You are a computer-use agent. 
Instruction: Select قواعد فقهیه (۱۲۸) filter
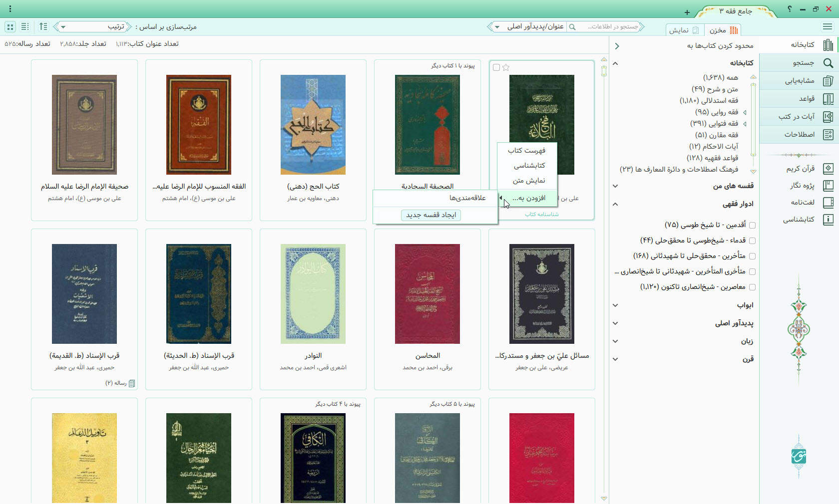[x=713, y=158]
